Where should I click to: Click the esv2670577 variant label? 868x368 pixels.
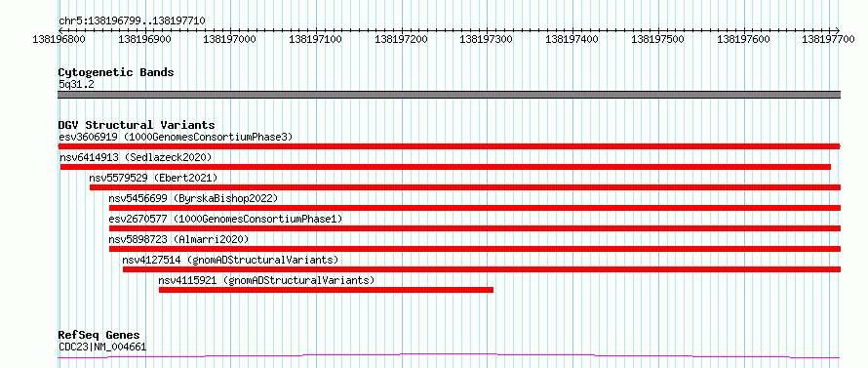coord(226,219)
